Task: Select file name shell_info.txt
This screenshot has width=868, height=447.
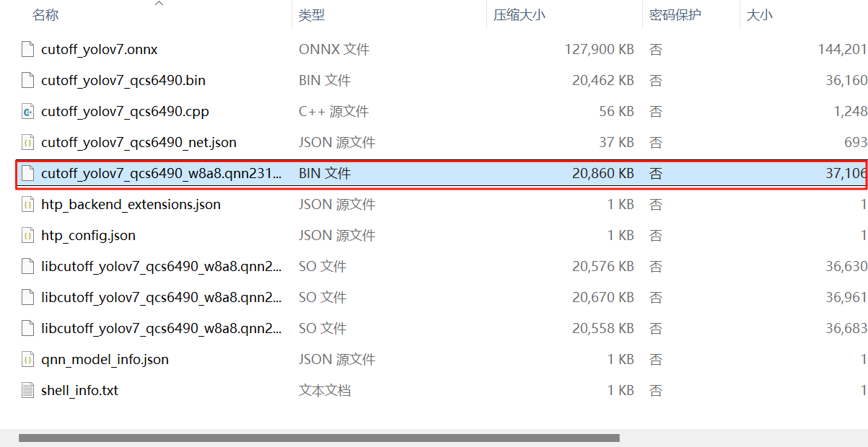Action: 80,391
